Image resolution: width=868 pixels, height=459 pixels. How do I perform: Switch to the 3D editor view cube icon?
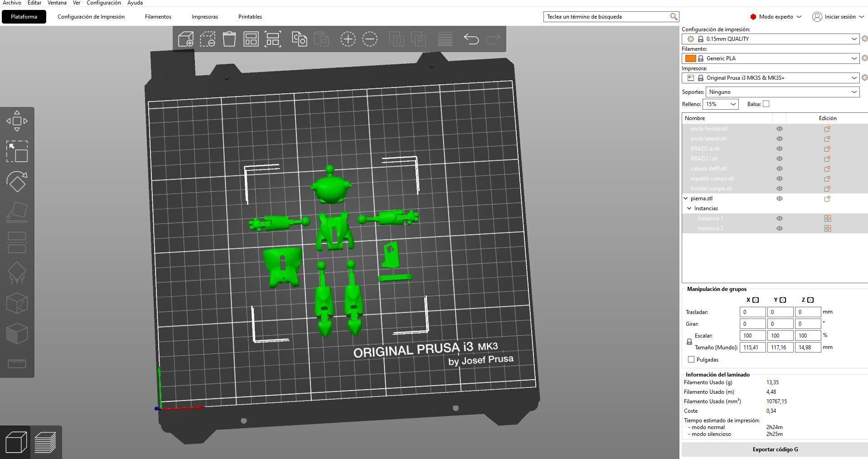pos(15,442)
